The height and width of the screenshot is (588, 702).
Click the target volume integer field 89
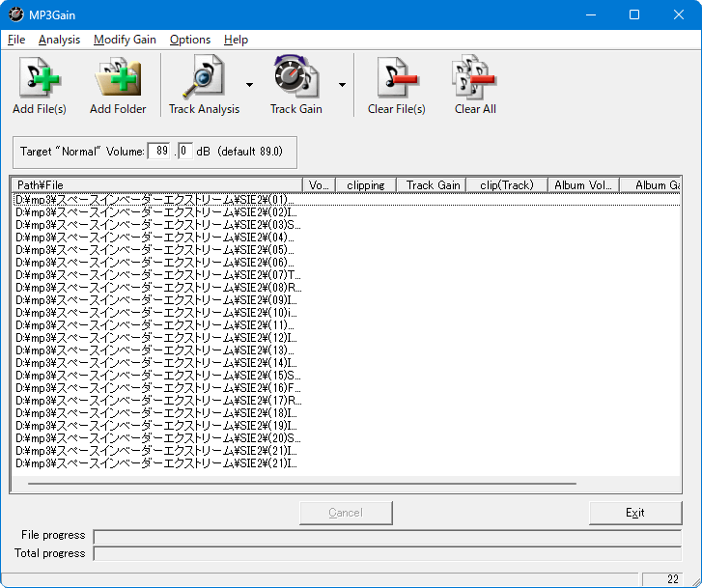click(x=159, y=151)
